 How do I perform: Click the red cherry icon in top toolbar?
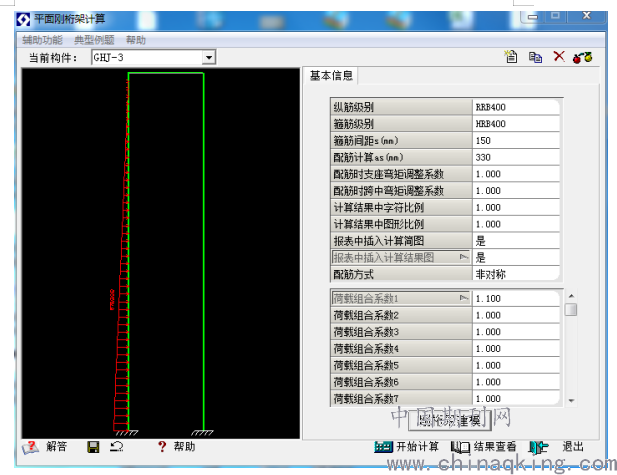pos(583,58)
